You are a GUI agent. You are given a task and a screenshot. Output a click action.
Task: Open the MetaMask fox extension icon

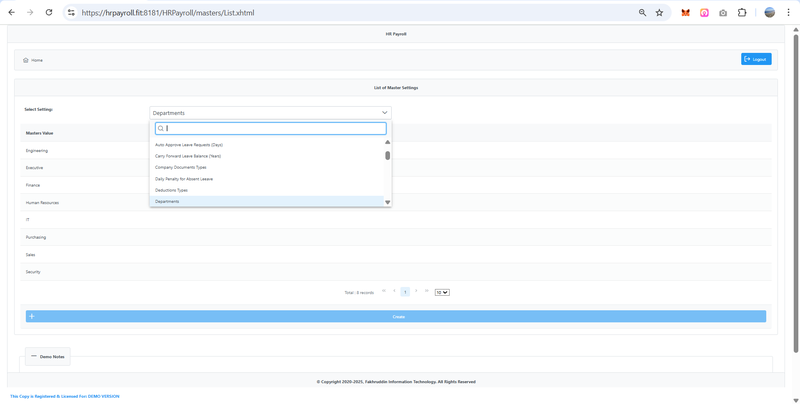coord(685,13)
